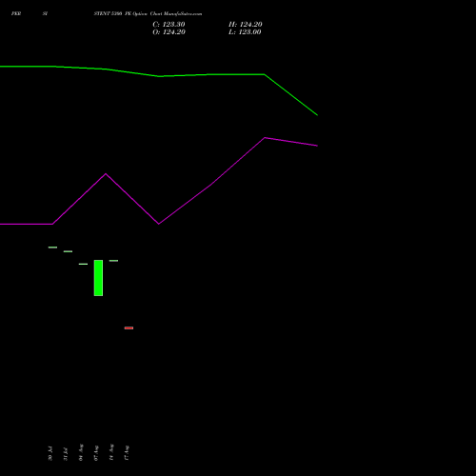The width and height of the screenshot is (476, 476).
Task: Click the small candle above 31 Jul
Action: pyautogui.click(x=68, y=251)
